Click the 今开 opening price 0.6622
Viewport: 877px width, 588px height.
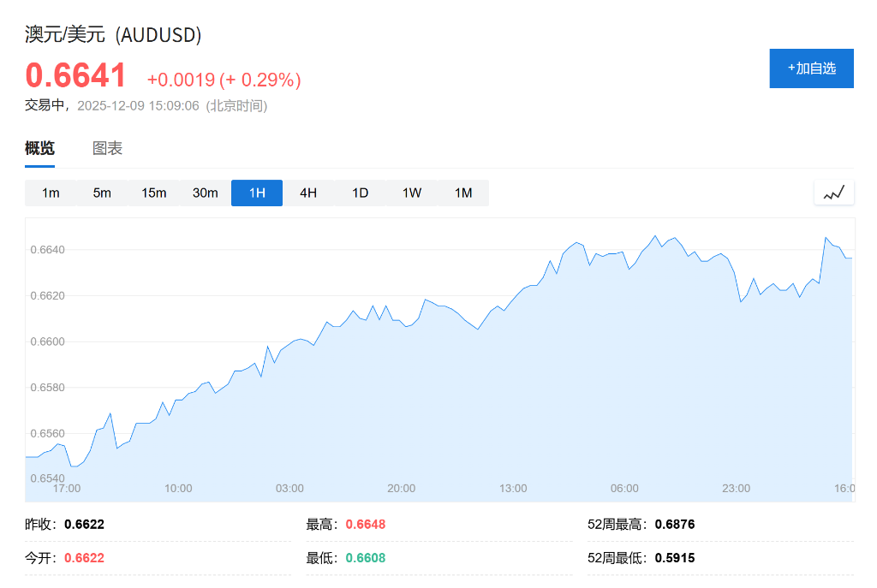84,558
